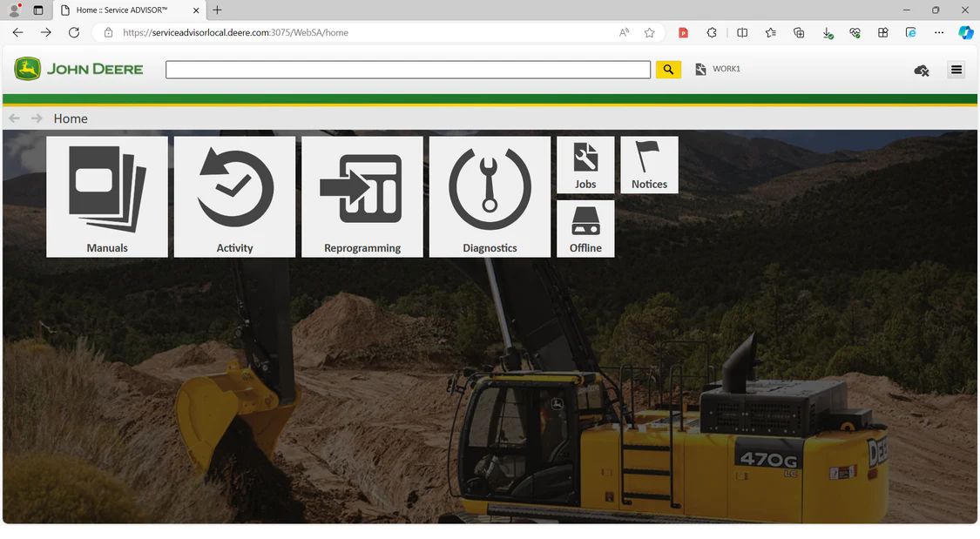Open the Jobs tile
The image size is (980, 539).
pos(585,165)
